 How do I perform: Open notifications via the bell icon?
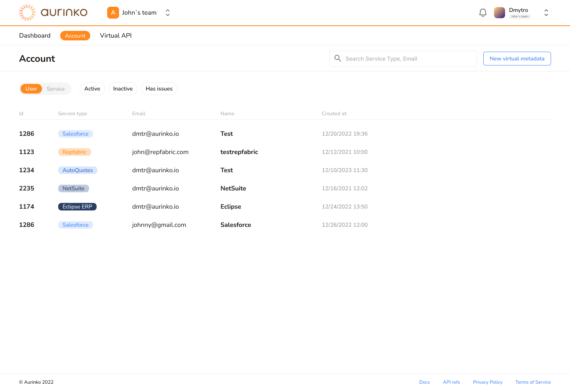coord(483,12)
